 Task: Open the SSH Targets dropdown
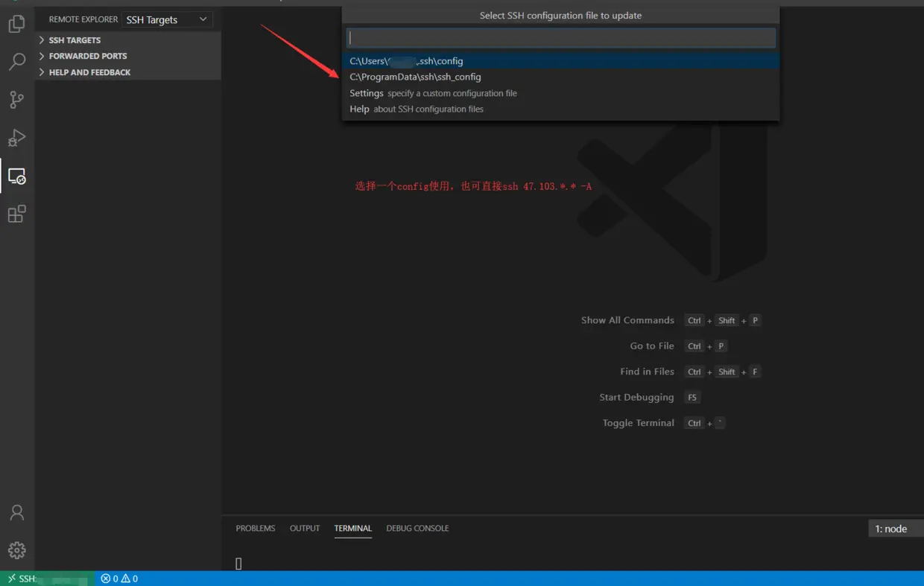(x=167, y=19)
